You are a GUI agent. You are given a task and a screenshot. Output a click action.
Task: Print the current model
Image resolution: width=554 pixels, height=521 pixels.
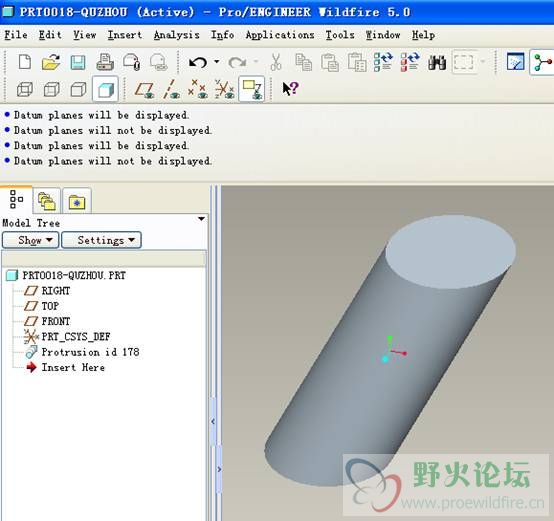point(105,63)
